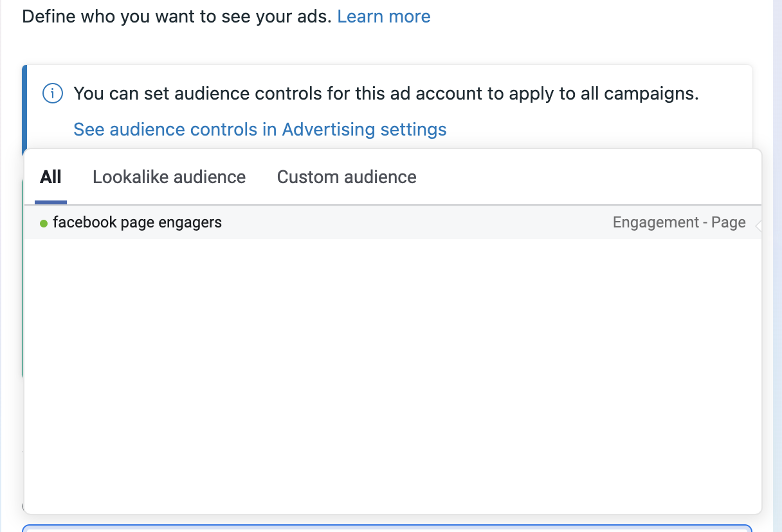Image resolution: width=782 pixels, height=532 pixels.
Task: Click the blank space right of the Custom audience tab
Action: [x=579, y=177]
